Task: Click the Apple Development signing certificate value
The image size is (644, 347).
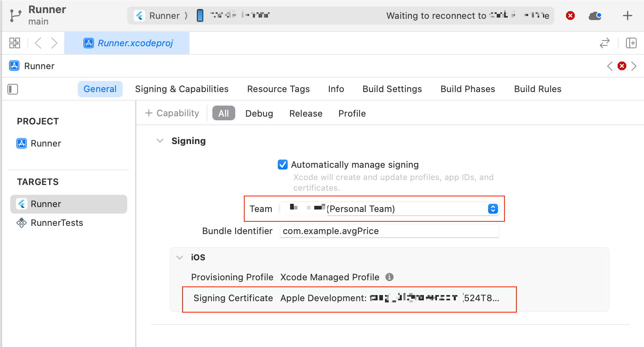Action: click(390, 298)
